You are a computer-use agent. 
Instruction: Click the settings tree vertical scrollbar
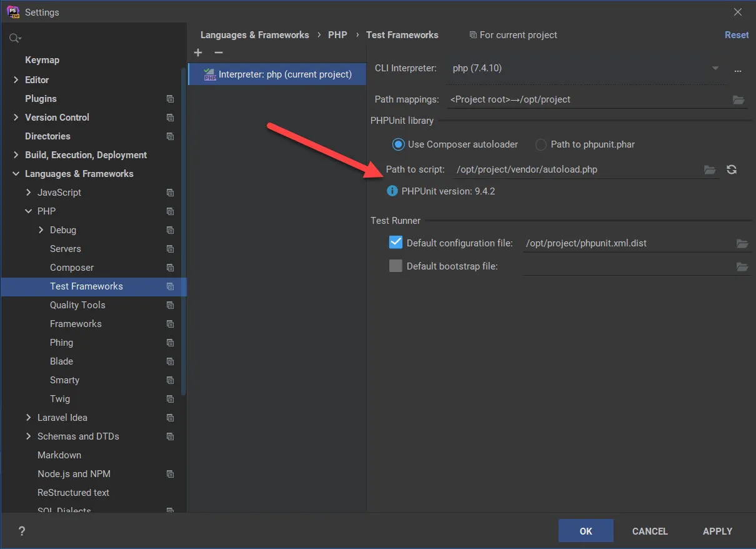(184, 231)
